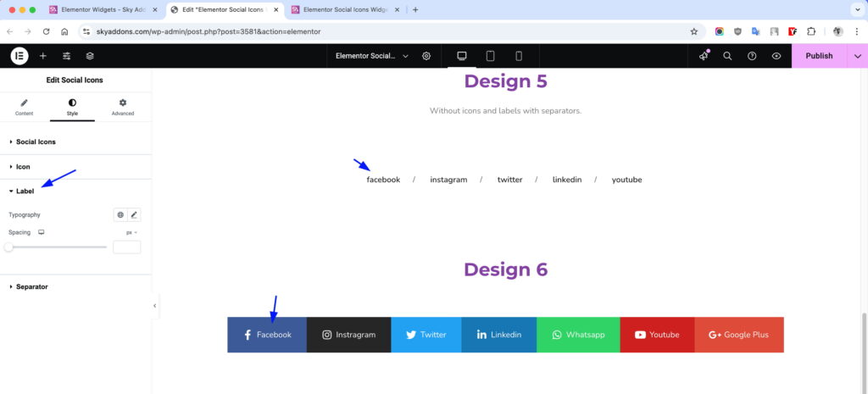868x394 pixels.
Task: Open the Structure layers icon
Action: coord(90,56)
